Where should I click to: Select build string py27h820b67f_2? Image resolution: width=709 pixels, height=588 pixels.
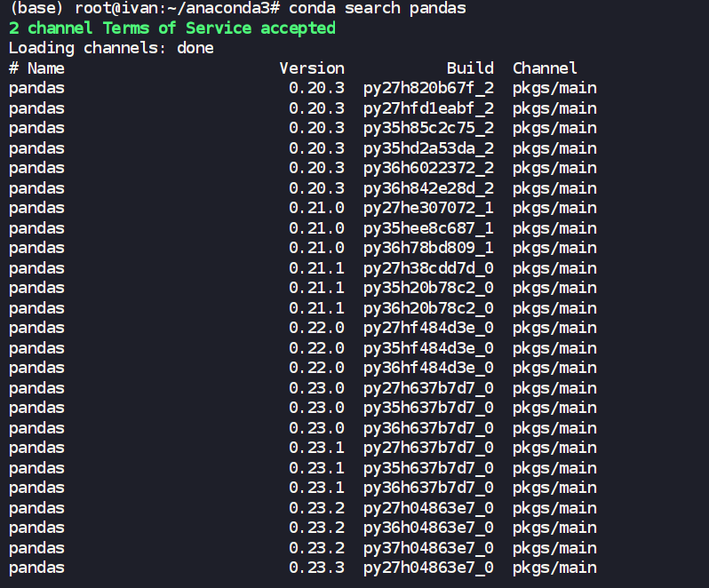click(428, 88)
